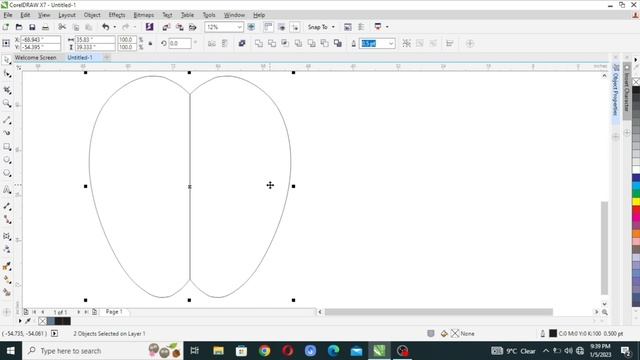Switch to the Welcome Screen tab
The height and width of the screenshot is (360, 640).
pyautogui.click(x=35, y=58)
